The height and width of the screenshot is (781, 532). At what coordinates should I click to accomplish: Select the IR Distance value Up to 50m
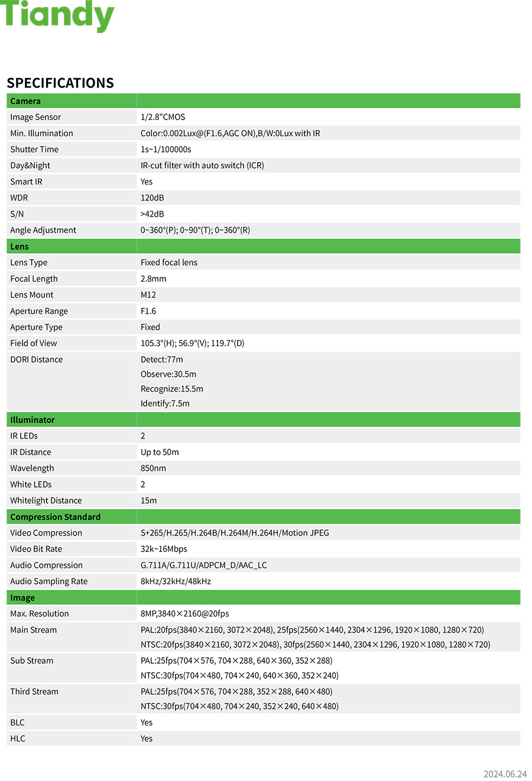[160, 452]
